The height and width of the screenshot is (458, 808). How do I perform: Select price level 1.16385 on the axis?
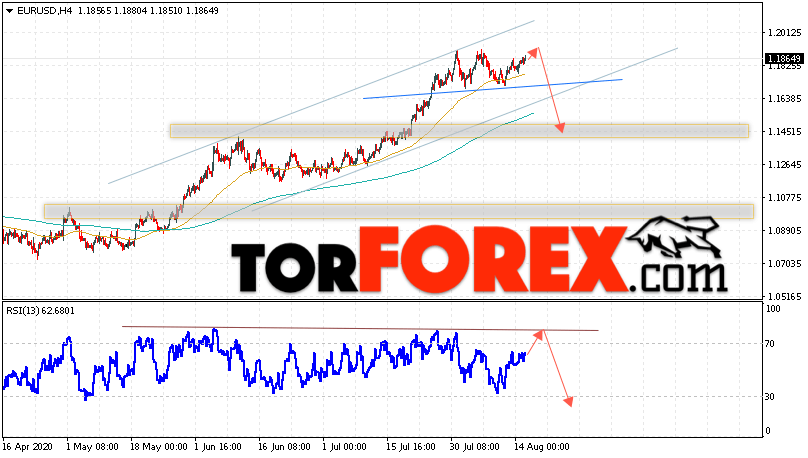(785, 98)
